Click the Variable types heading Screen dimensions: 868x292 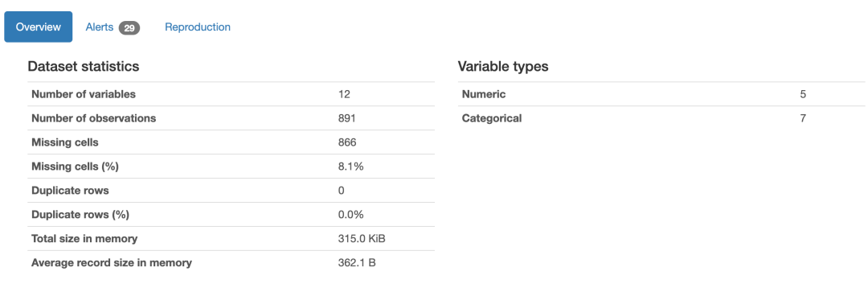[x=502, y=67]
